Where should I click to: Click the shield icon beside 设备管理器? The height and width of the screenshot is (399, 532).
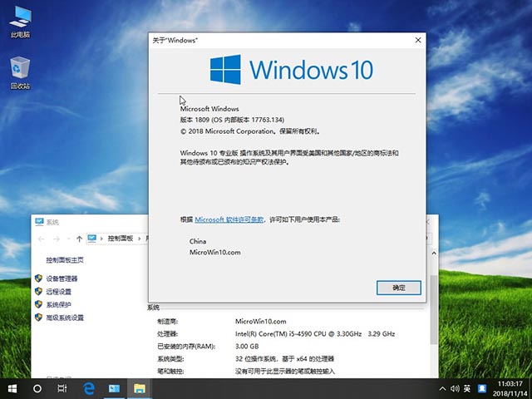(x=39, y=278)
